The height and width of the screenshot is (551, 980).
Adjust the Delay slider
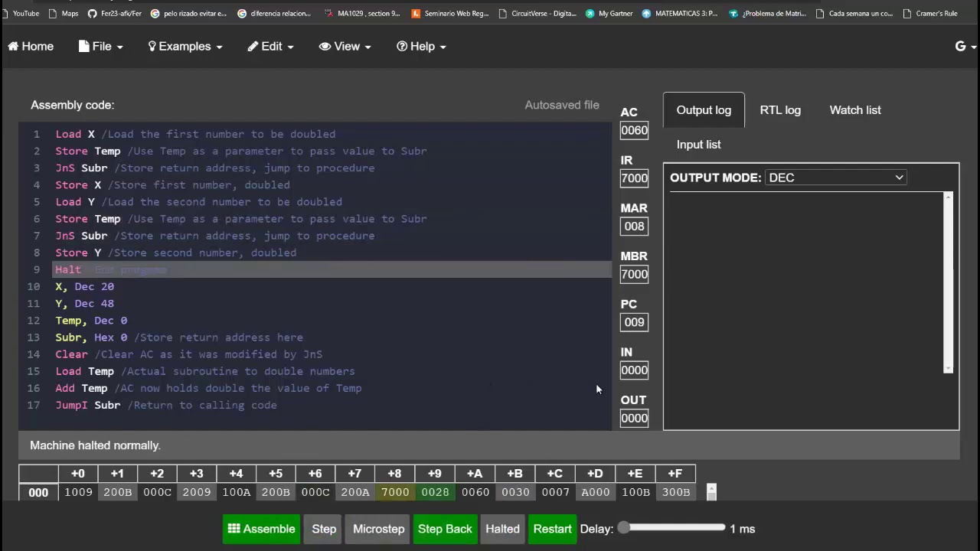(x=673, y=527)
